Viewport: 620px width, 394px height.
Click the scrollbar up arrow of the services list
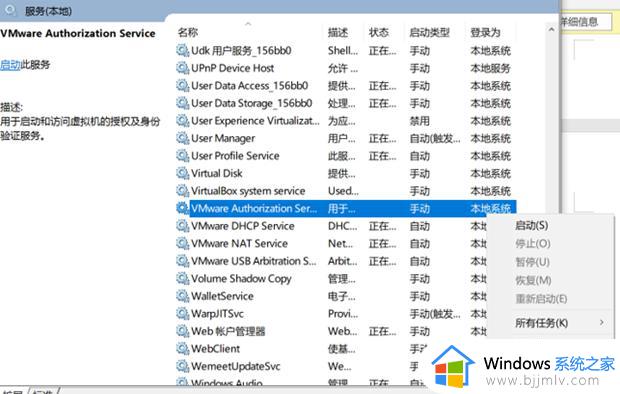click(x=551, y=29)
